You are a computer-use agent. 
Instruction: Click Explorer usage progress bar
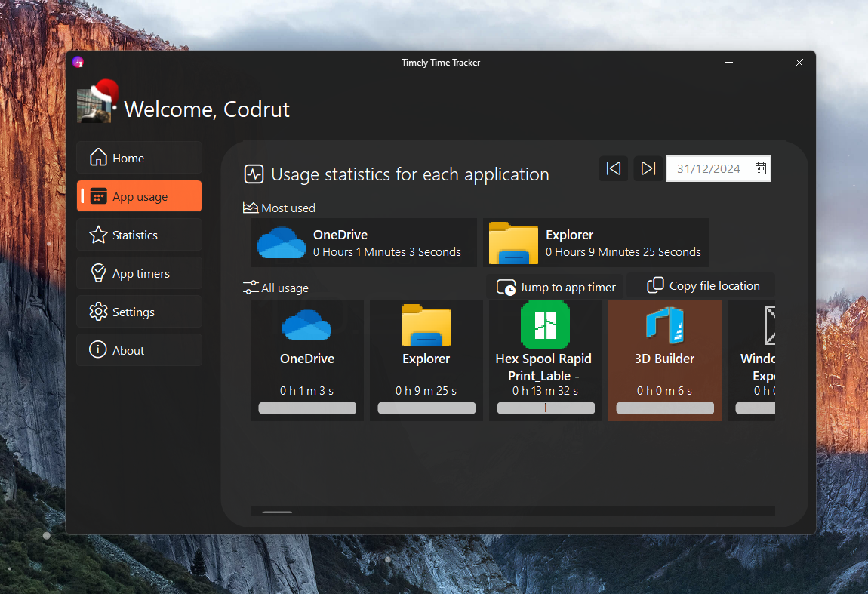point(426,408)
